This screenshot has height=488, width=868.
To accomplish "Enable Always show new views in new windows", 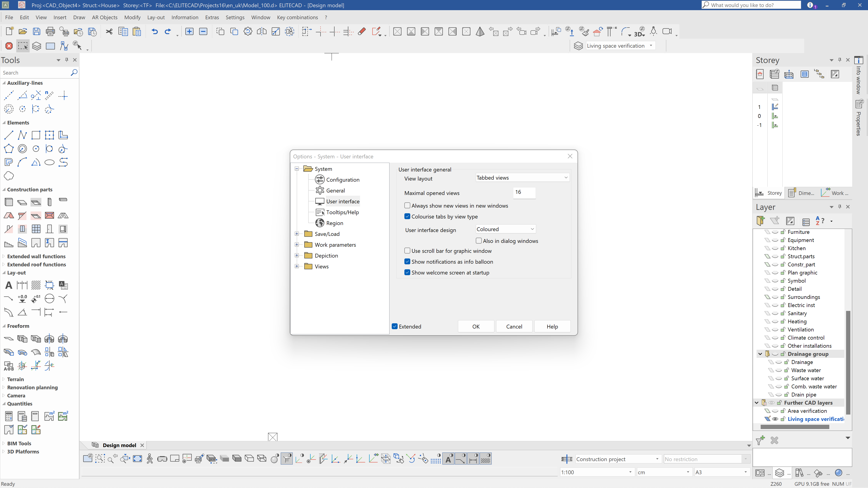I will [407, 205].
